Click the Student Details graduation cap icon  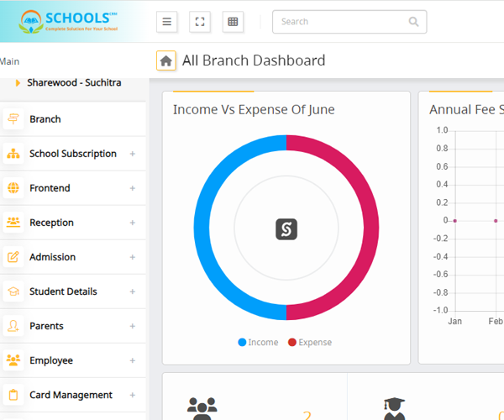coord(13,291)
